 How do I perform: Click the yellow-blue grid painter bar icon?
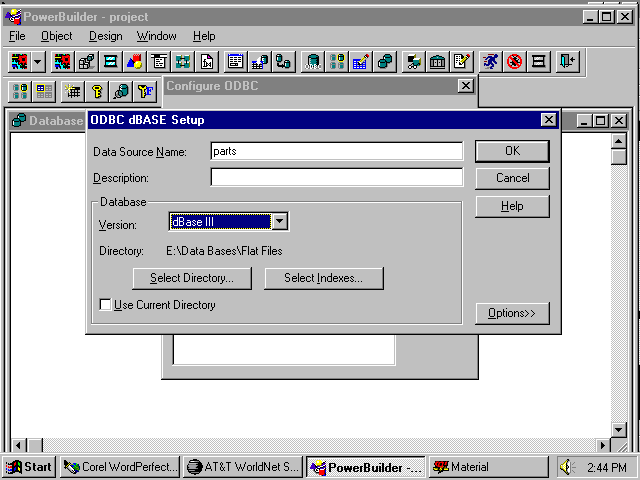click(44, 91)
